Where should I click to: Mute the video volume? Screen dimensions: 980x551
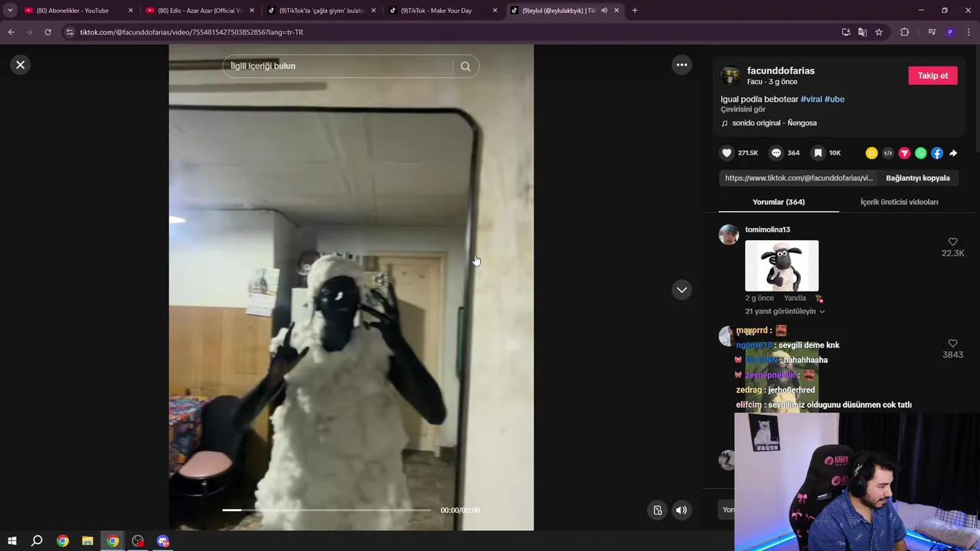pyautogui.click(x=681, y=510)
